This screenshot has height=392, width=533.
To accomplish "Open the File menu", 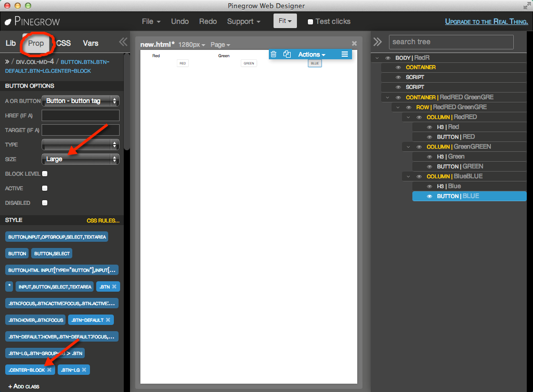I will (x=151, y=21).
